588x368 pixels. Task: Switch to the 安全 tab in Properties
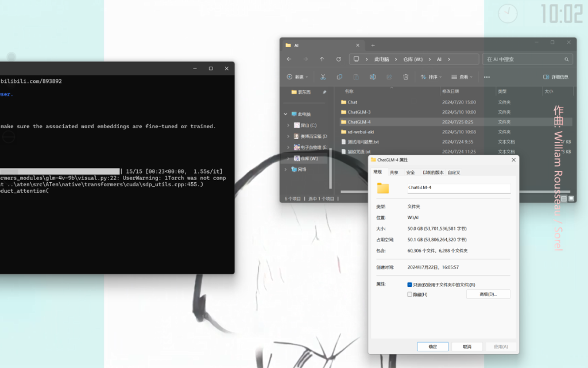coord(411,172)
